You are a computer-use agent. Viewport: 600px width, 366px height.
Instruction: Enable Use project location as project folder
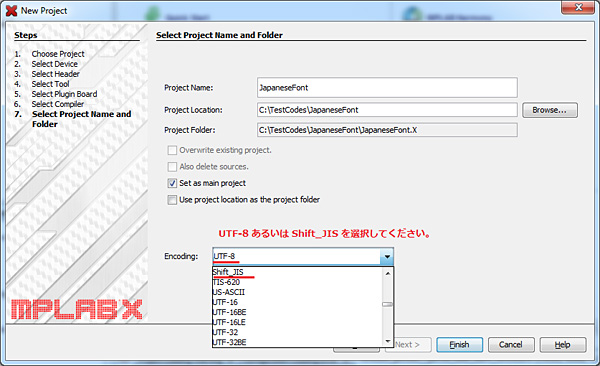[x=172, y=199]
